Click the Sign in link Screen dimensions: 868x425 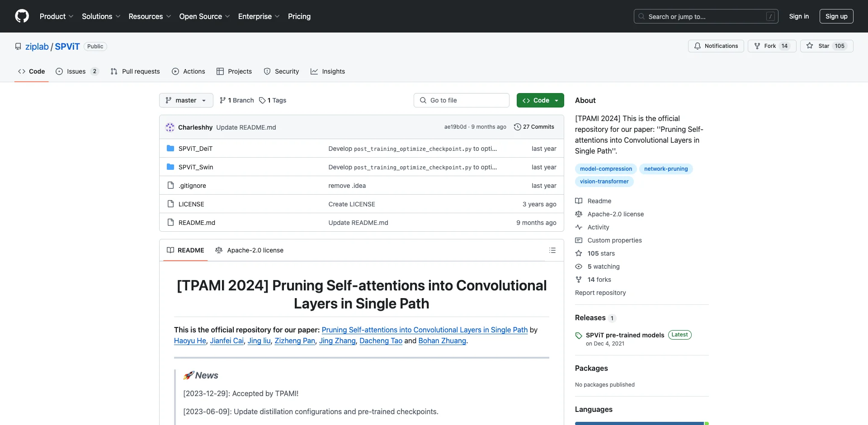(x=799, y=16)
